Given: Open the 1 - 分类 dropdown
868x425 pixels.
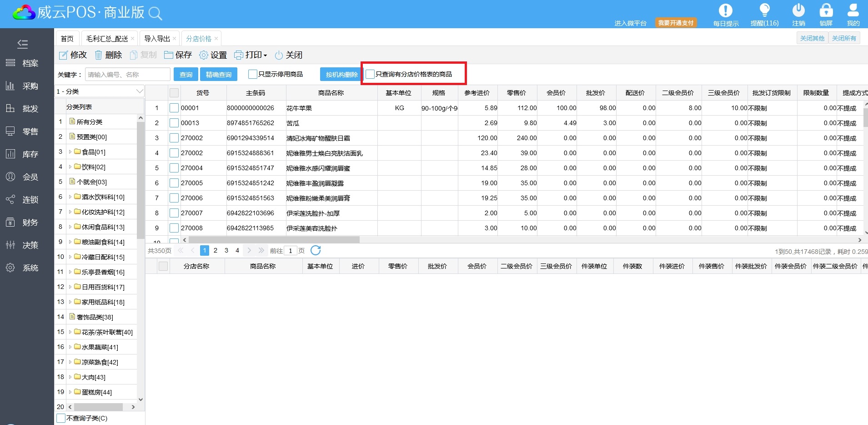Looking at the screenshot, I should [100, 91].
